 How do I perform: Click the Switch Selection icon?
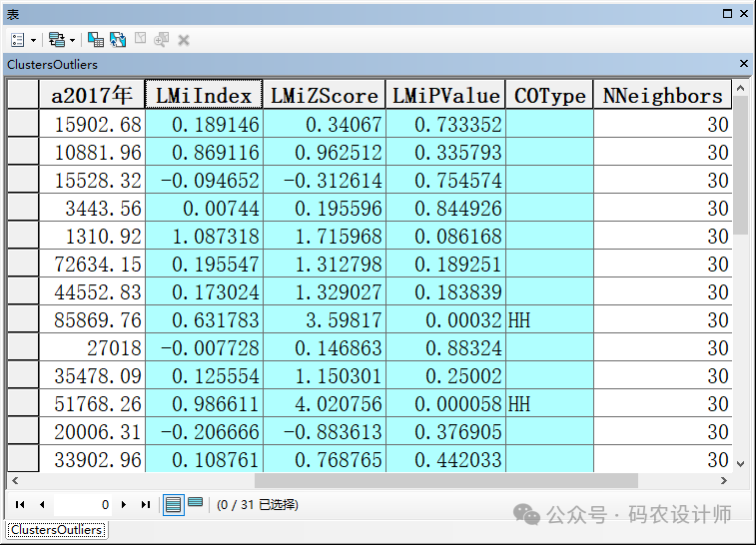(x=118, y=40)
